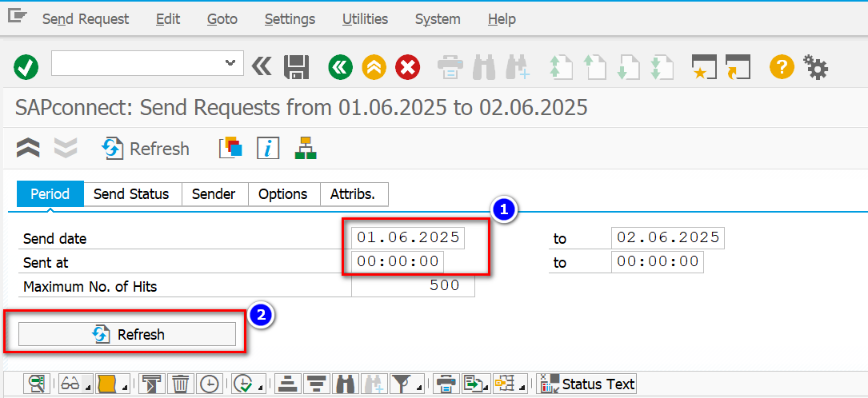Image resolution: width=868 pixels, height=398 pixels.
Task: Click the Save floppy disk icon
Action: click(296, 67)
